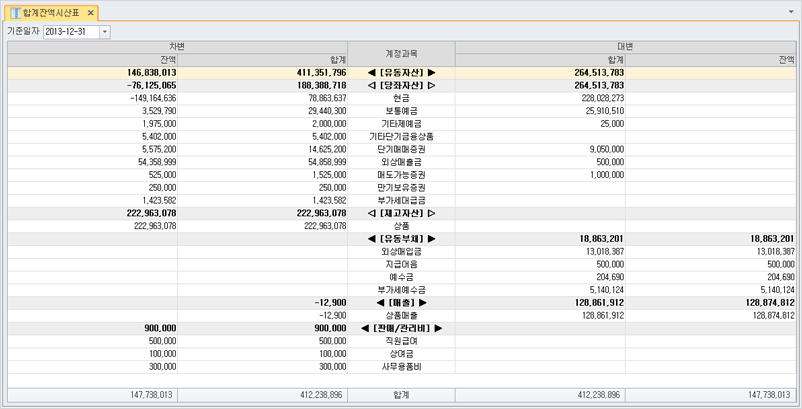Select the [판매/관리비] group row
The width and height of the screenshot is (802, 409).
pyautogui.click(x=401, y=328)
